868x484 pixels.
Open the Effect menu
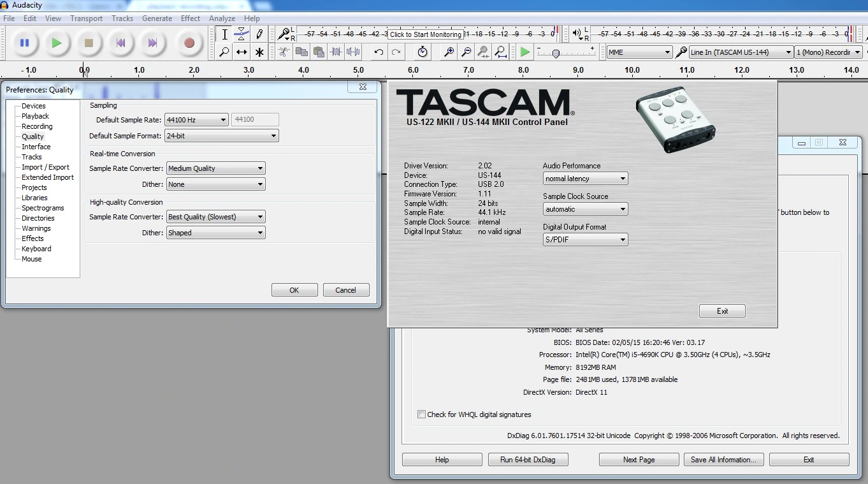[191, 18]
